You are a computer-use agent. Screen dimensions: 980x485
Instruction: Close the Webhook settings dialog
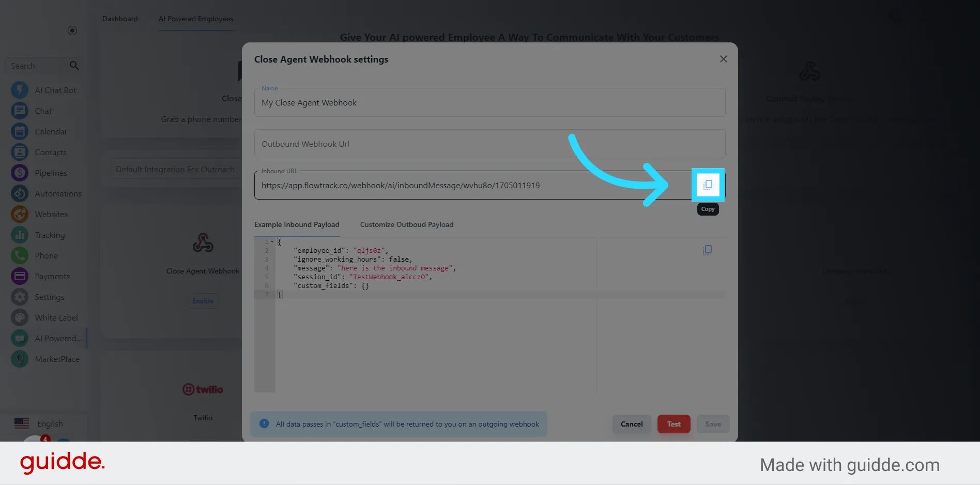[x=724, y=59]
